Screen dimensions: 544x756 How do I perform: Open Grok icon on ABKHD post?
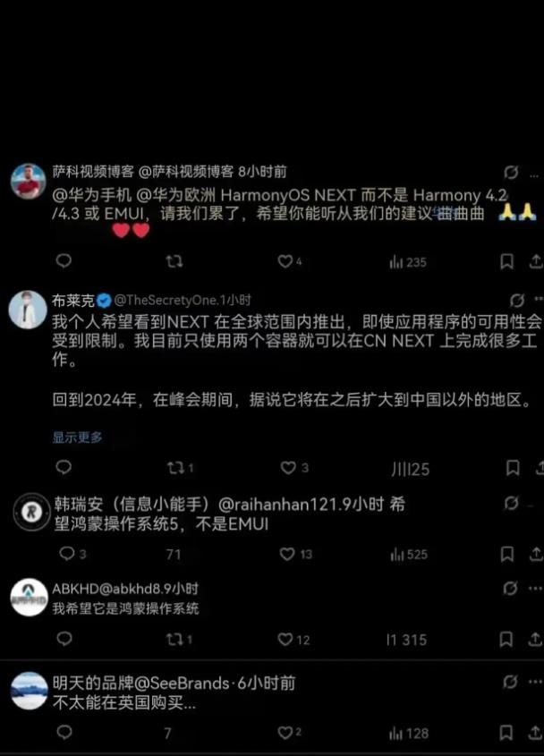(510, 588)
